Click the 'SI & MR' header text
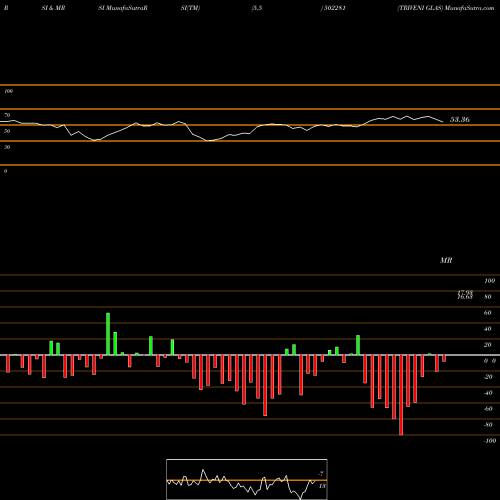This screenshot has height=500, width=500. pos(53,8)
